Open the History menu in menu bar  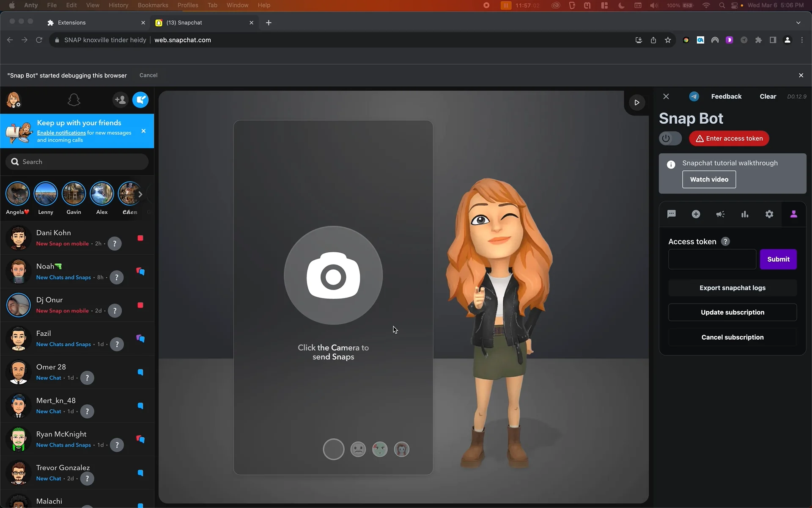[x=118, y=5]
